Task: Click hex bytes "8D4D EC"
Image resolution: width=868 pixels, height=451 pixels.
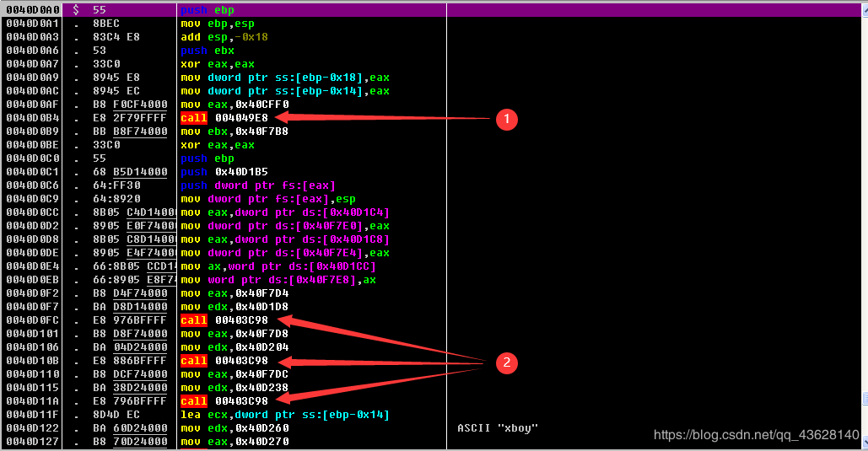Action: pyautogui.click(x=116, y=415)
